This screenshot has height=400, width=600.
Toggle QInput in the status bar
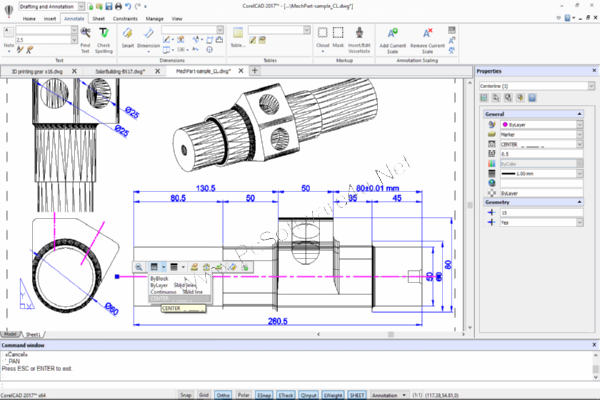(308, 395)
